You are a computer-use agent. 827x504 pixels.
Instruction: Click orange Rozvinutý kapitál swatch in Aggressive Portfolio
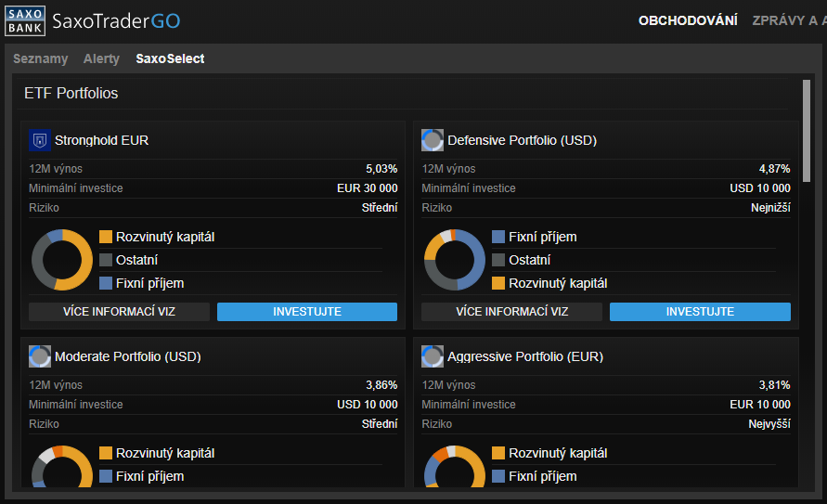498,453
